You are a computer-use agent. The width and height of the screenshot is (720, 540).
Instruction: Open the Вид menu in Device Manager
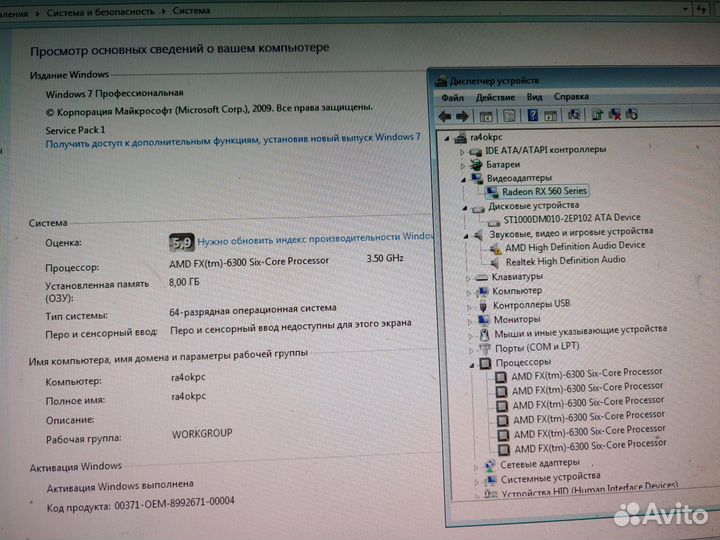534,97
